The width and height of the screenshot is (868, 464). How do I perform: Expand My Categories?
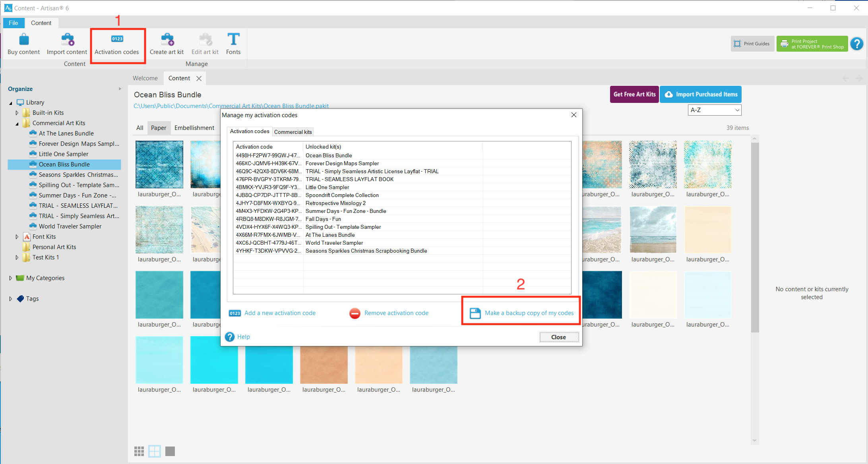pyautogui.click(x=11, y=278)
